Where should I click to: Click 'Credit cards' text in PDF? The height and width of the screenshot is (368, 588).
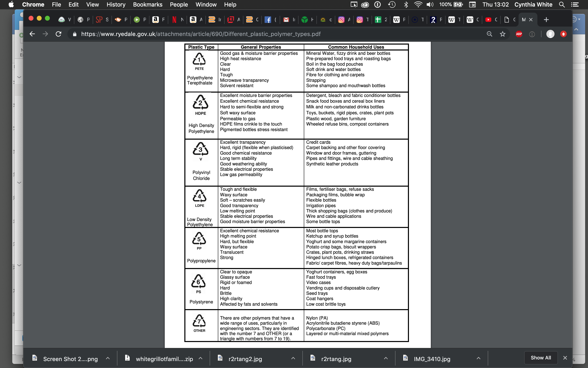pos(318,142)
